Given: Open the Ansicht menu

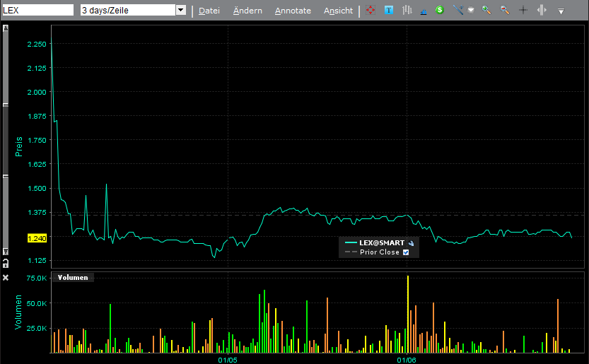Looking at the screenshot, I should [x=339, y=11].
